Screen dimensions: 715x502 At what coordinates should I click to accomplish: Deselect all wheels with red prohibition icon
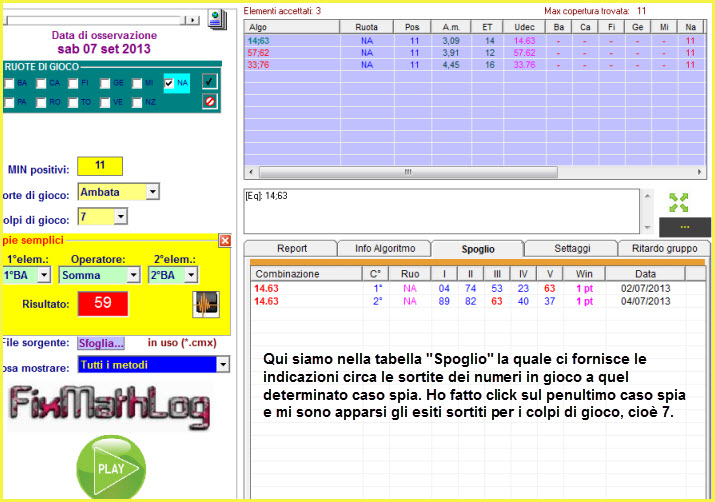[209, 101]
